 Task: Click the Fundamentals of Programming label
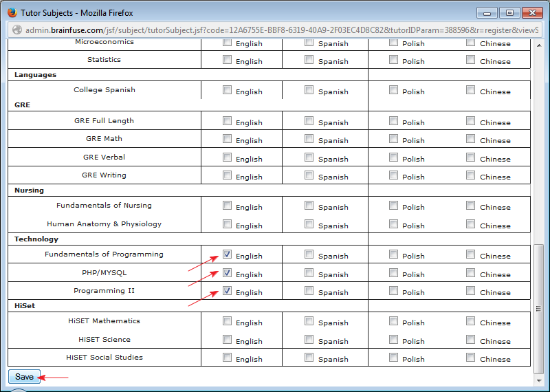104,254
